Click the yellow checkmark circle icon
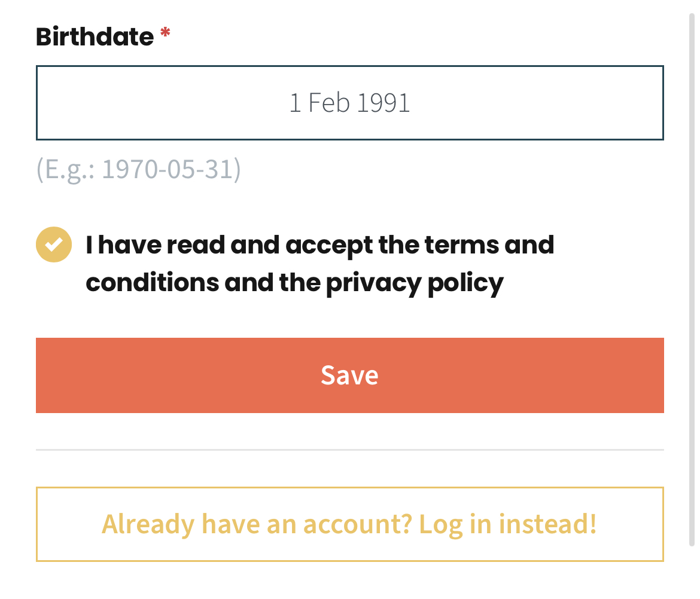 click(x=54, y=245)
